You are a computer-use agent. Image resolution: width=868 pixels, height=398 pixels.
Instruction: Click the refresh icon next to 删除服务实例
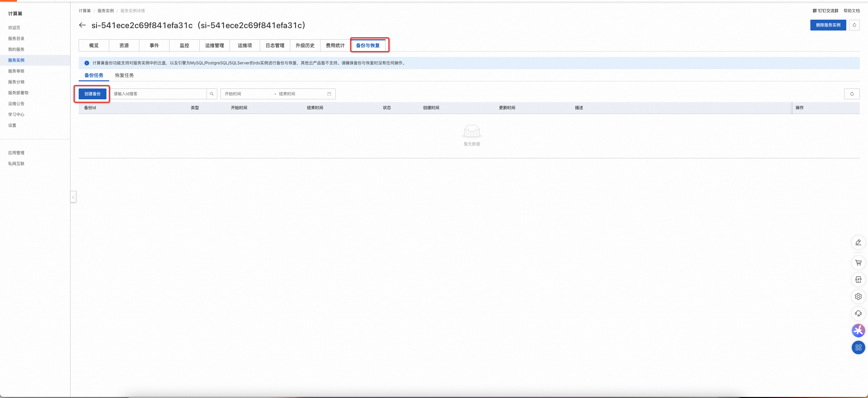click(854, 25)
